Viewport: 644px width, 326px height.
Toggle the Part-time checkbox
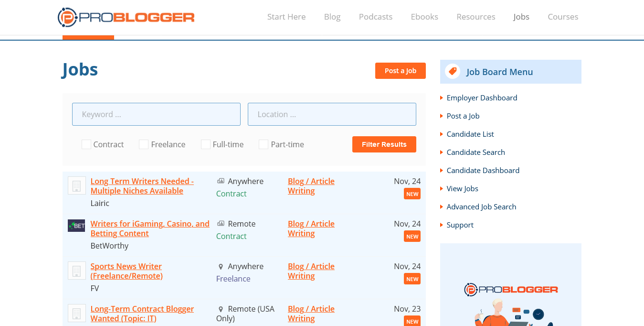coord(264,144)
